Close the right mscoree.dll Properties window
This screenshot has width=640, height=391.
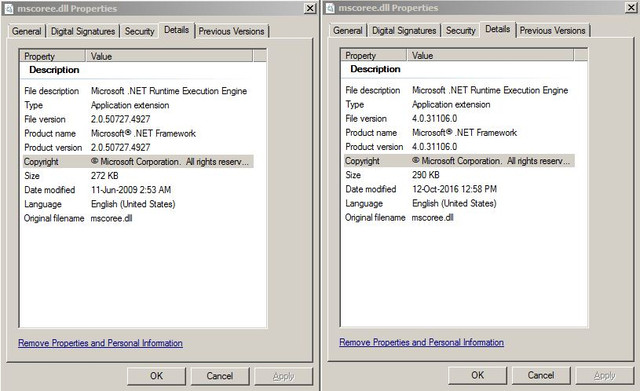coord(631,7)
